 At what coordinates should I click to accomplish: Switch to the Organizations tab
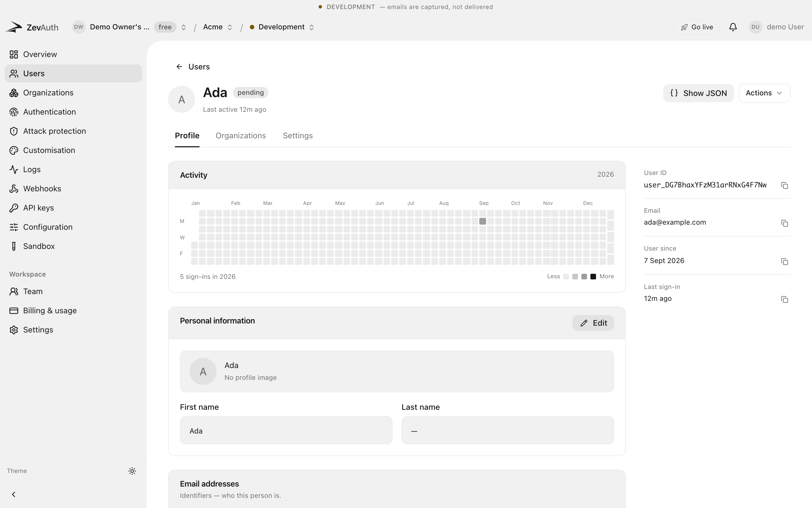coord(240,135)
